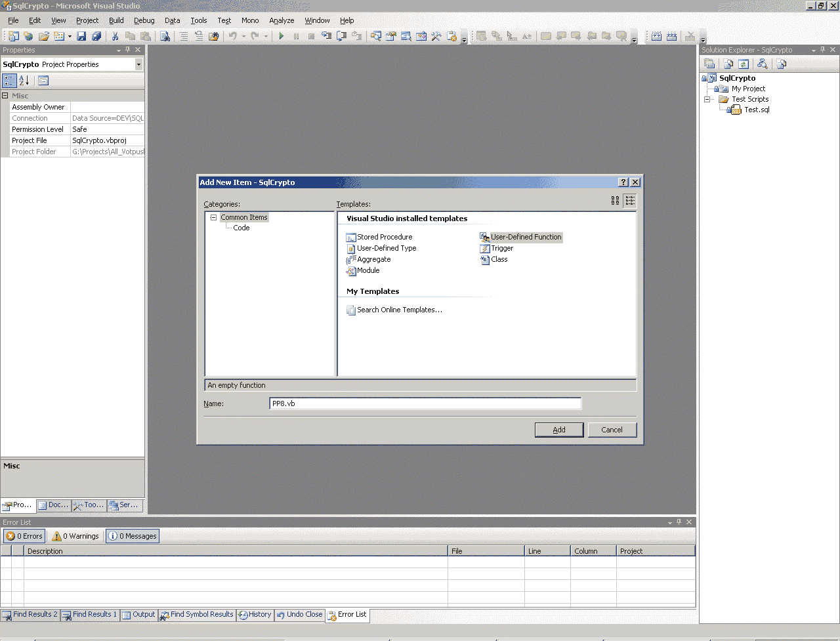The image size is (840, 641).
Task: Click the Properties icon in Solution Explorer toolbar
Action: point(709,64)
